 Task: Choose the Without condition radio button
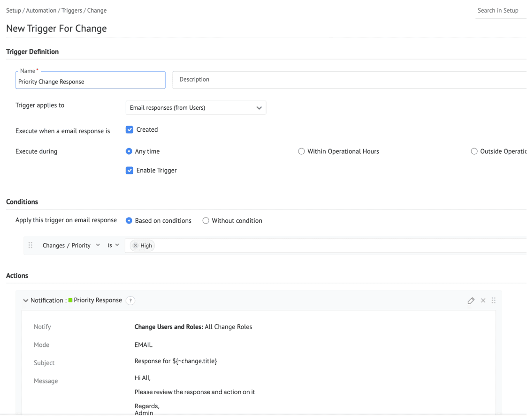click(206, 221)
